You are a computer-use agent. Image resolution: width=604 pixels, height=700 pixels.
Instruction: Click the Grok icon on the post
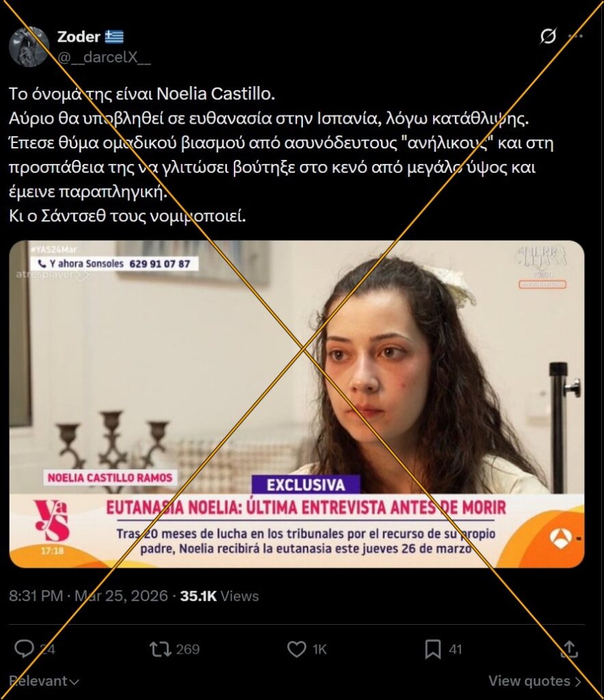point(548,36)
